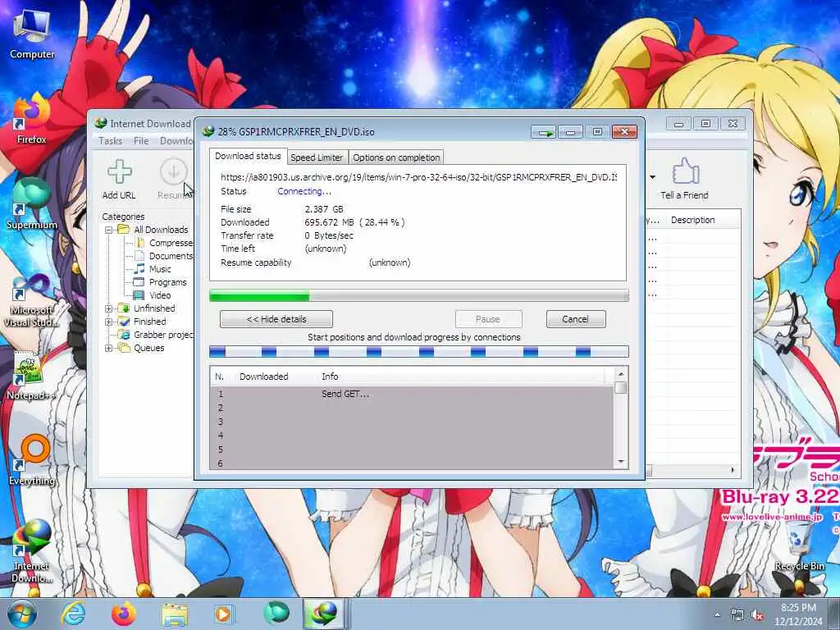Open Windows Explorer folder in taskbar
The image size is (840, 630).
pyautogui.click(x=175, y=615)
